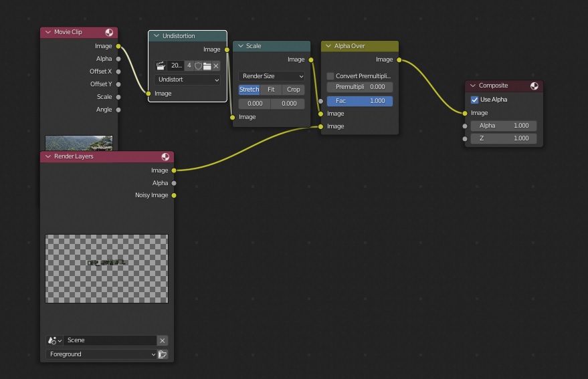Click the Composite Image input socket
Image resolution: width=588 pixels, height=379 pixels.
tap(465, 113)
